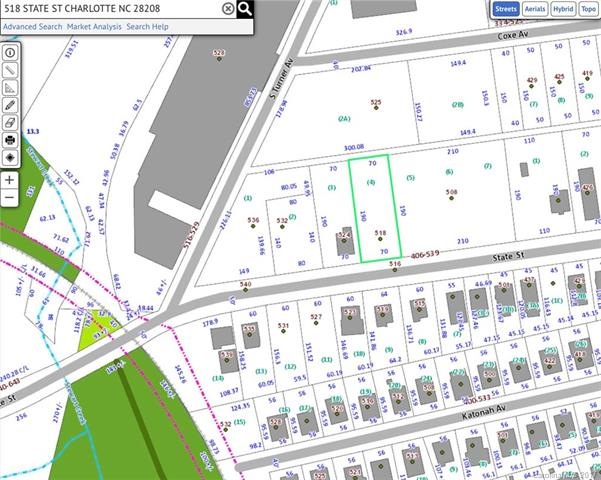601x480 pixels.
Task: Click the magnifying glass search button
Action: click(245, 9)
